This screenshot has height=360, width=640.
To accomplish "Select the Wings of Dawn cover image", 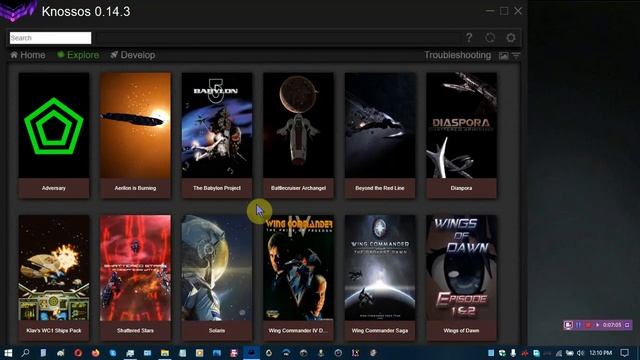I will [x=462, y=268].
